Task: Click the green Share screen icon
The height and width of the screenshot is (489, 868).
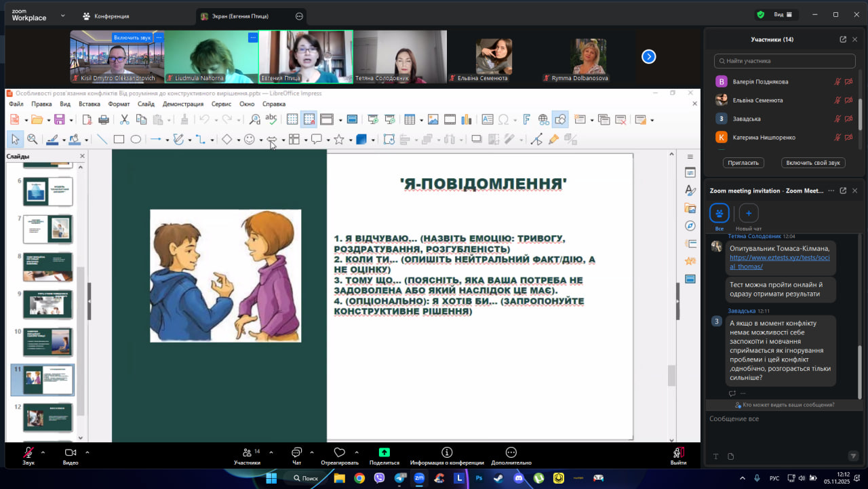Action: point(384,453)
